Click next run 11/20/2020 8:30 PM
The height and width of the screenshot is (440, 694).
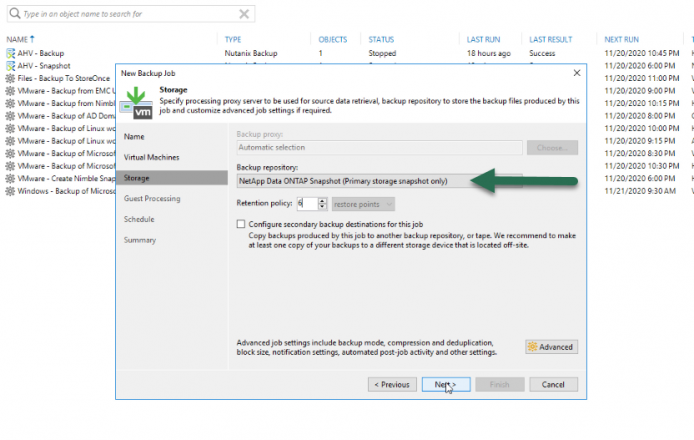coord(640,154)
